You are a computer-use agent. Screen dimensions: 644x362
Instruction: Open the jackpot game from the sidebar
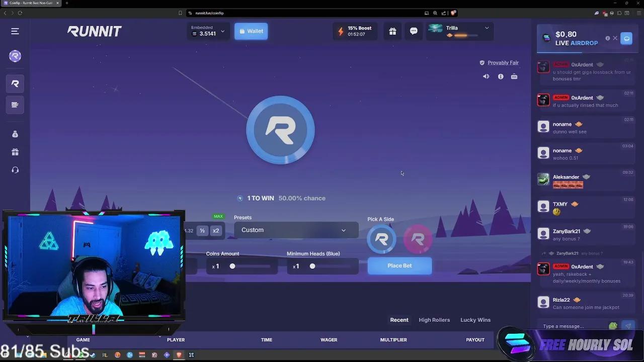point(15,105)
